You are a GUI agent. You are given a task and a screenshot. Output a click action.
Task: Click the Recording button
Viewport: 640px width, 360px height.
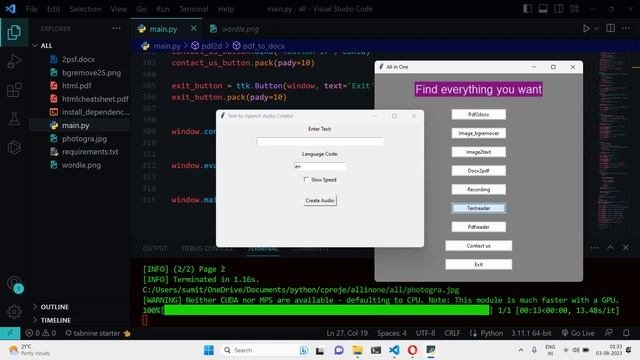[x=478, y=189]
